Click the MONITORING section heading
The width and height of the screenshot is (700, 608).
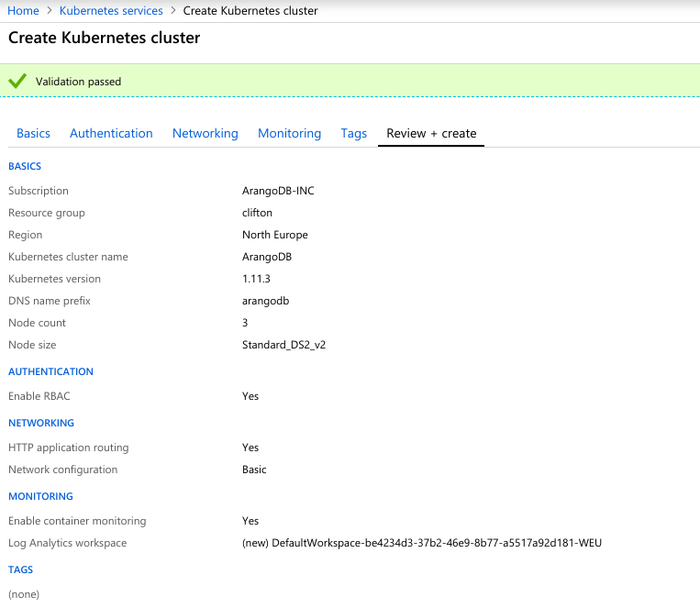pos(40,496)
